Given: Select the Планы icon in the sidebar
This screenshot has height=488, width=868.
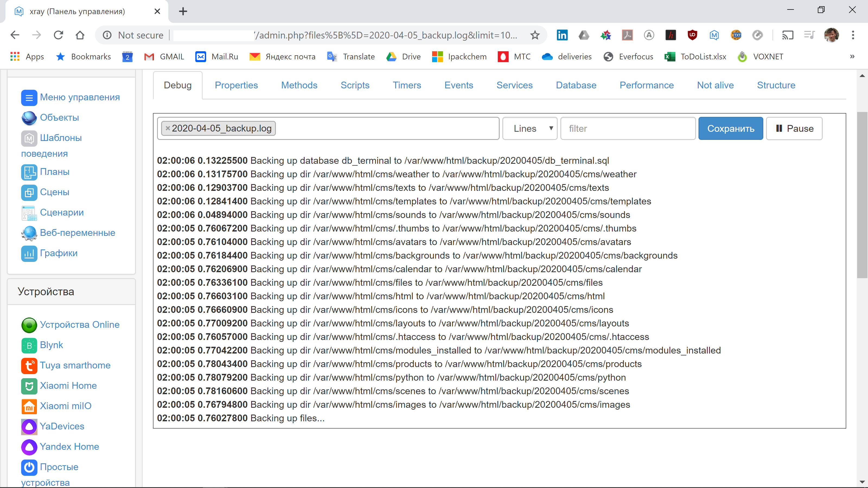Looking at the screenshot, I should 55,172.
